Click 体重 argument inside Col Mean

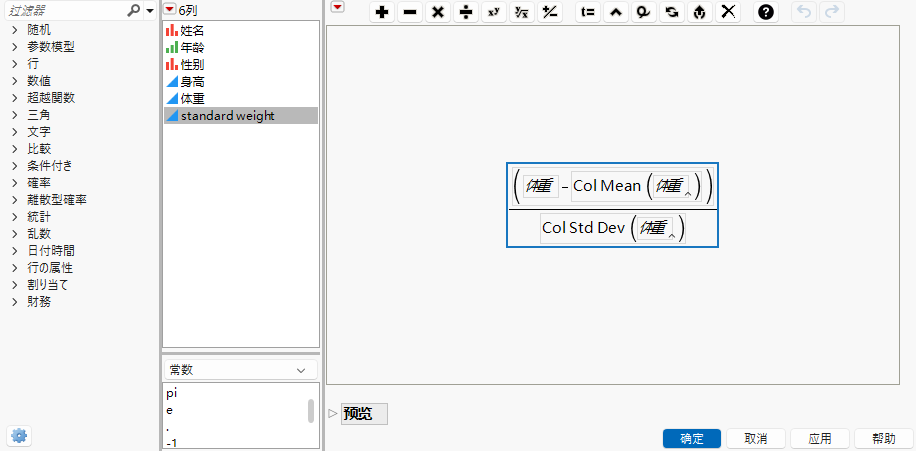pos(670,186)
